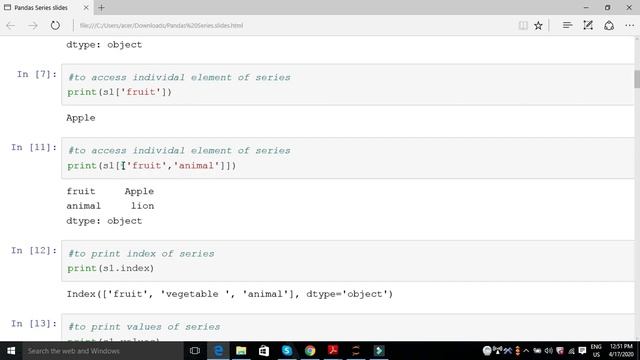Open Adobe Acrobat Reader from taskbar
The height and width of the screenshot is (360, 640).
point(333,351)
